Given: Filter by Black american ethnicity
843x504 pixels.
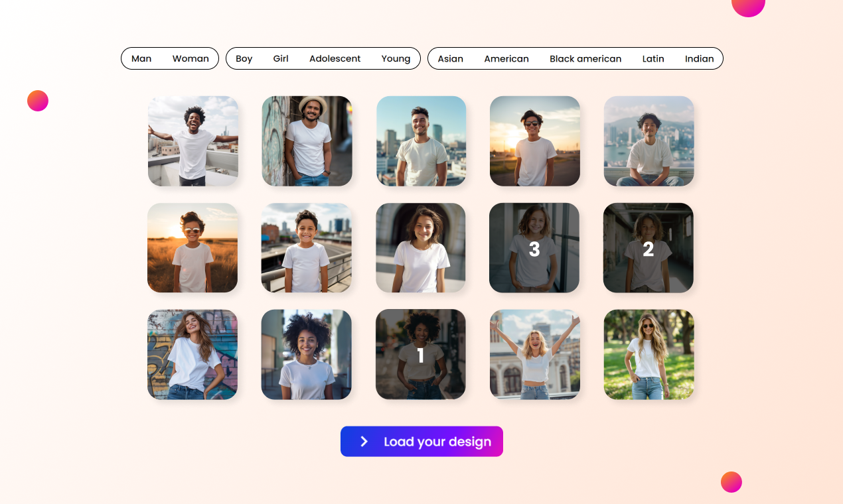Looking at the screenshot, I should 585,58.
